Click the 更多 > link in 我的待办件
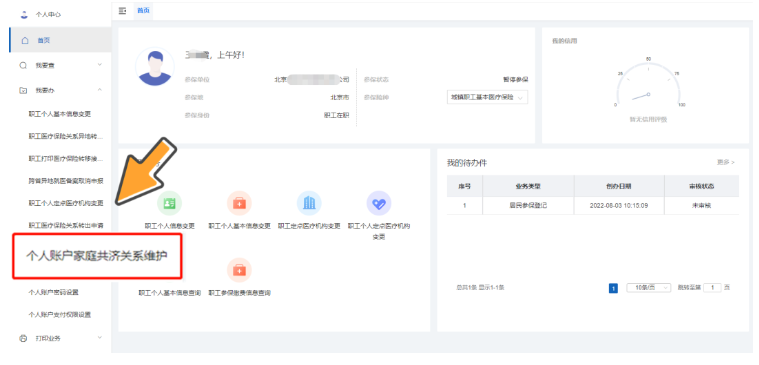This screenshot has width=759, height=365. (726, 163)
